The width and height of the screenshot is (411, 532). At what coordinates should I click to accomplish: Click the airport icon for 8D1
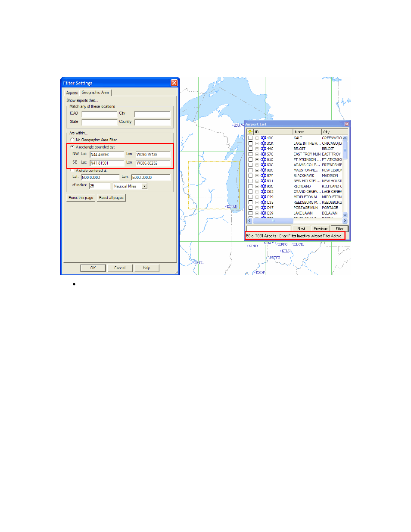[x=264, y=181]
